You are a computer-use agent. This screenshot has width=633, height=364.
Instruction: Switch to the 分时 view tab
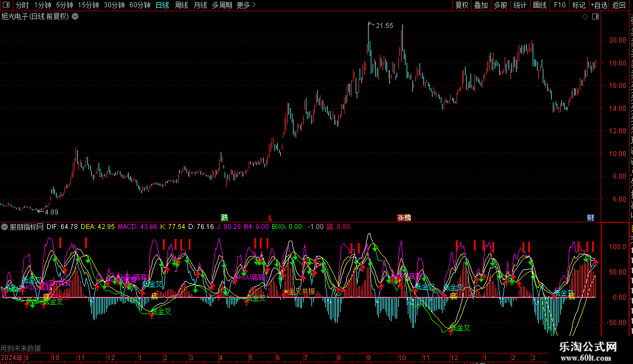pos(22,5)
